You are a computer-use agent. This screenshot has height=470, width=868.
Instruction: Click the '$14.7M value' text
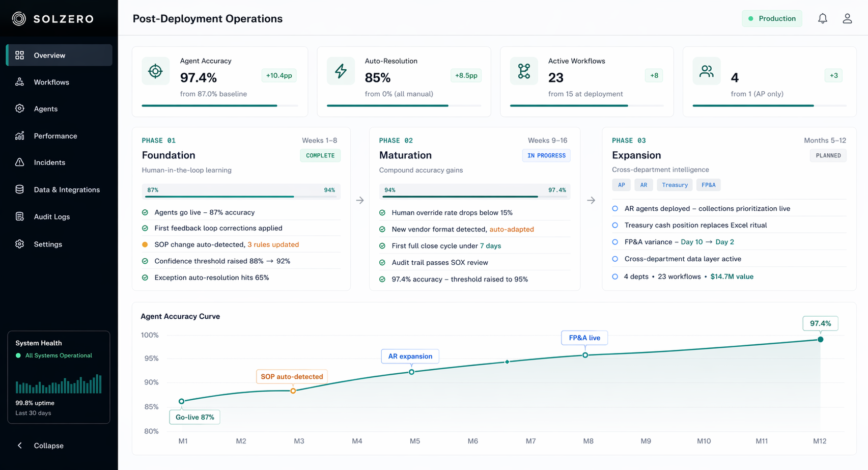(732, 277)
